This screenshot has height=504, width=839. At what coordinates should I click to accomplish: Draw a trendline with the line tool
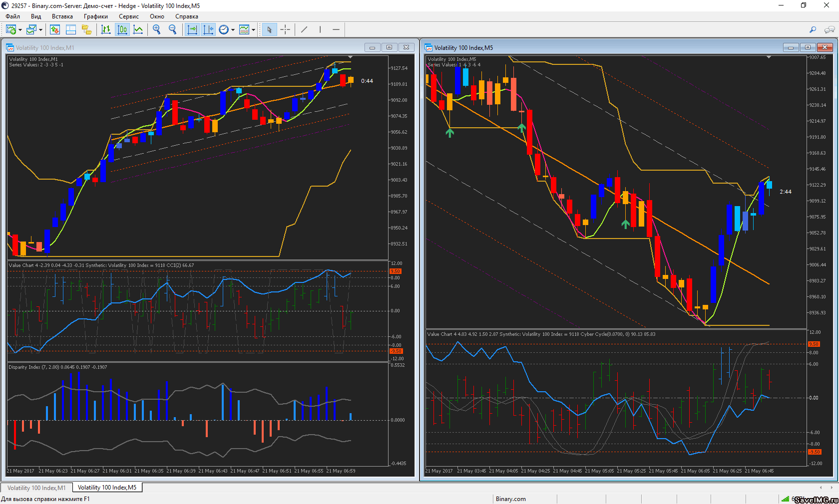(304, 30)
